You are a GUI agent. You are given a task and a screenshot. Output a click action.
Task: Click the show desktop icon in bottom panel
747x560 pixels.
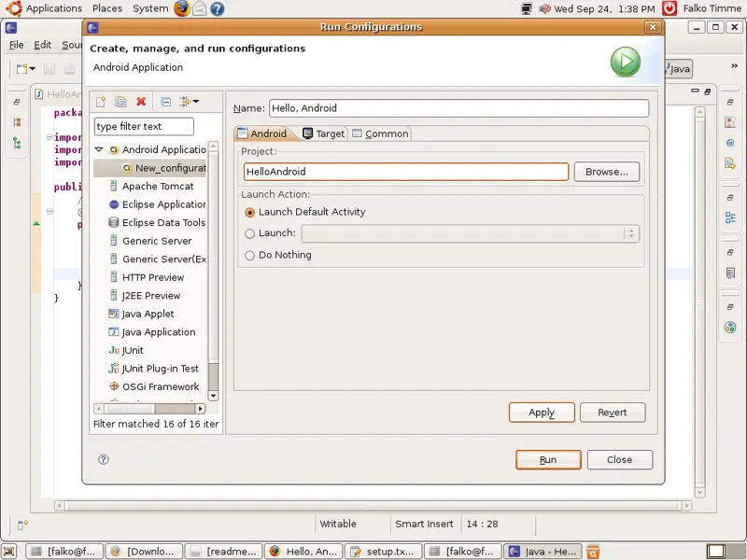pos(9,552)
